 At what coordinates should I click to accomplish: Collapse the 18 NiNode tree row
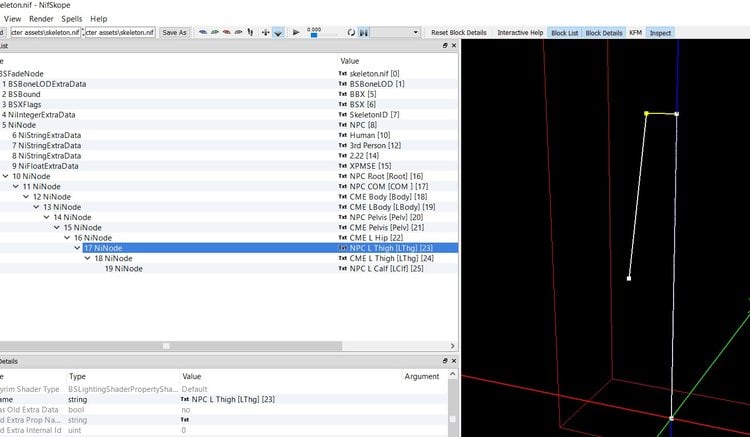pos(88,258)
